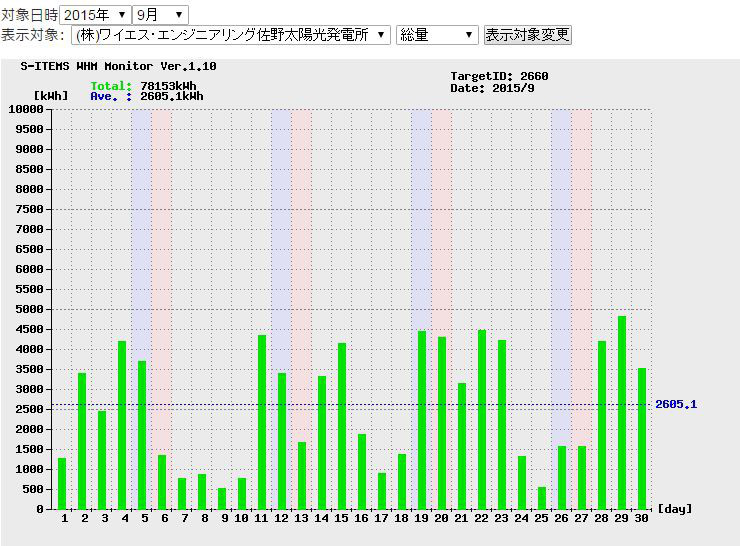Click the Ave. 2605.1kWh legend text
This screenshot has height=546, width=740.
(x=147, y=96)
